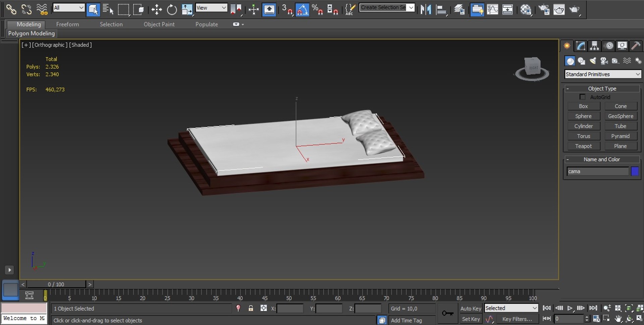The height and width of the screenshot is (325, 644).
Task: Select the Rotate tool
Action: pos(172,9)
